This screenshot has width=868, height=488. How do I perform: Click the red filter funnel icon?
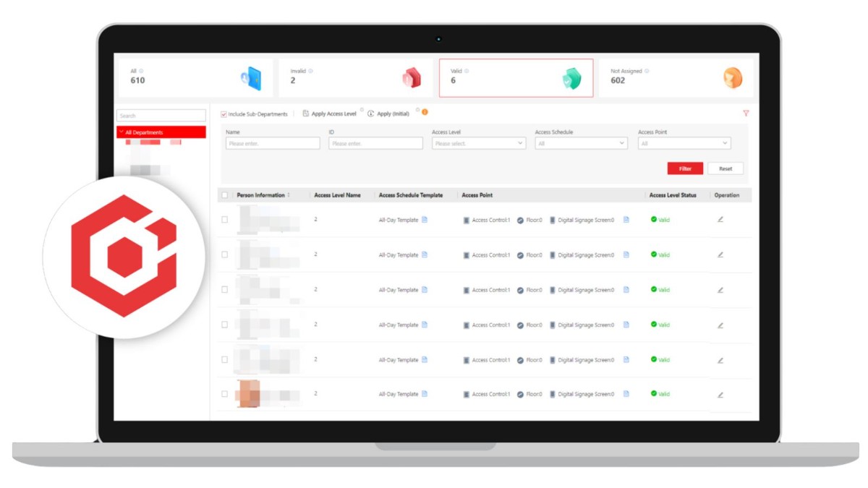click(746, 114)
